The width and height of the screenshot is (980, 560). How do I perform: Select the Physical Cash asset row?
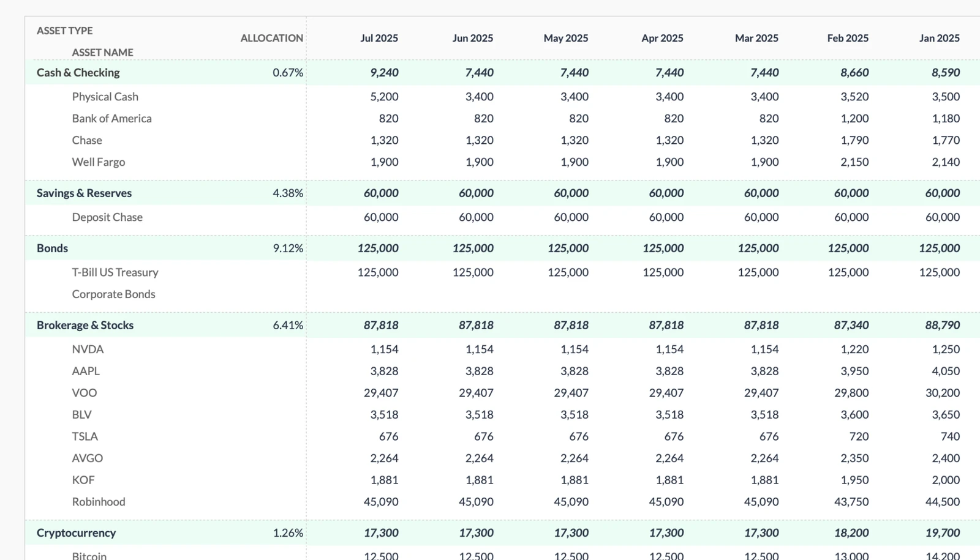click(x=105, y=96)
